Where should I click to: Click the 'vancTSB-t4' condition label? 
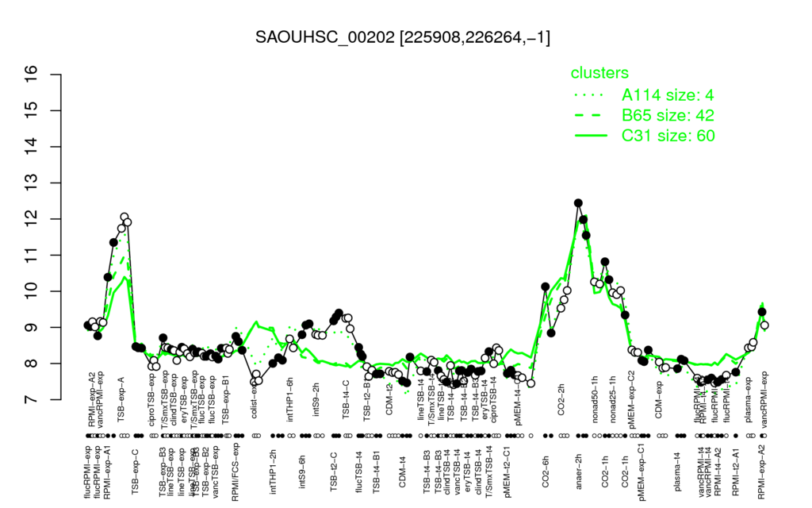(458, 471)
